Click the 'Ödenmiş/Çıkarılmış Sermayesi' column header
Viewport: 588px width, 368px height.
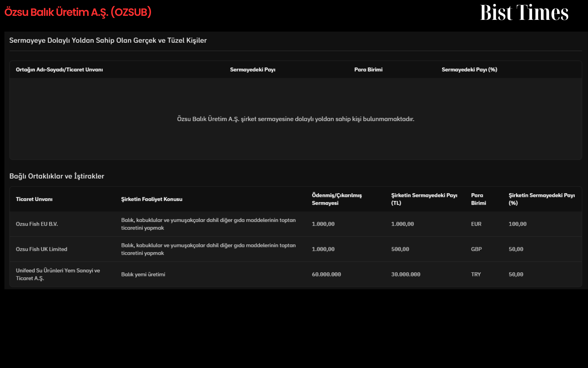[337, 199]
